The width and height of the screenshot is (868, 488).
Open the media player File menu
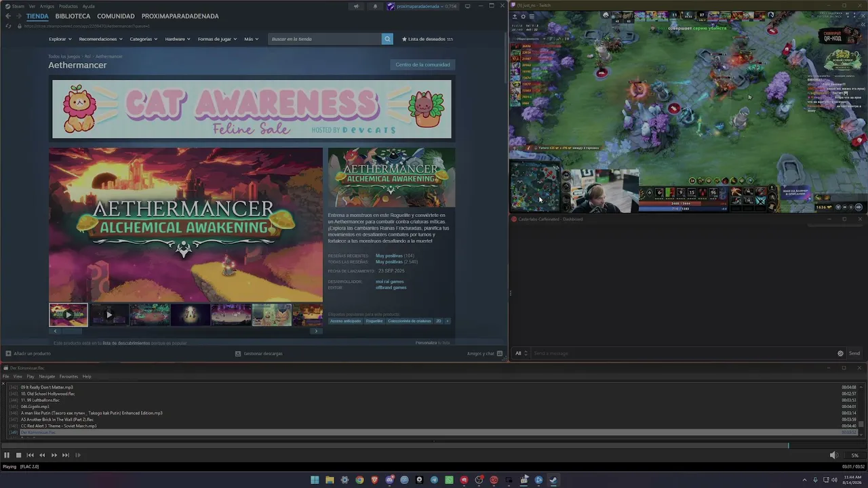(x=6, y=377)
